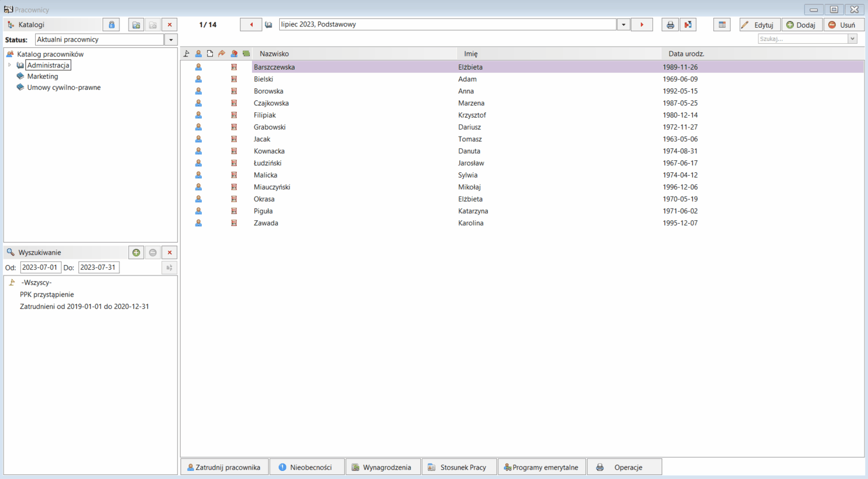
Task: Click person icon in Bielski row
Action: (x=198, y=79)
